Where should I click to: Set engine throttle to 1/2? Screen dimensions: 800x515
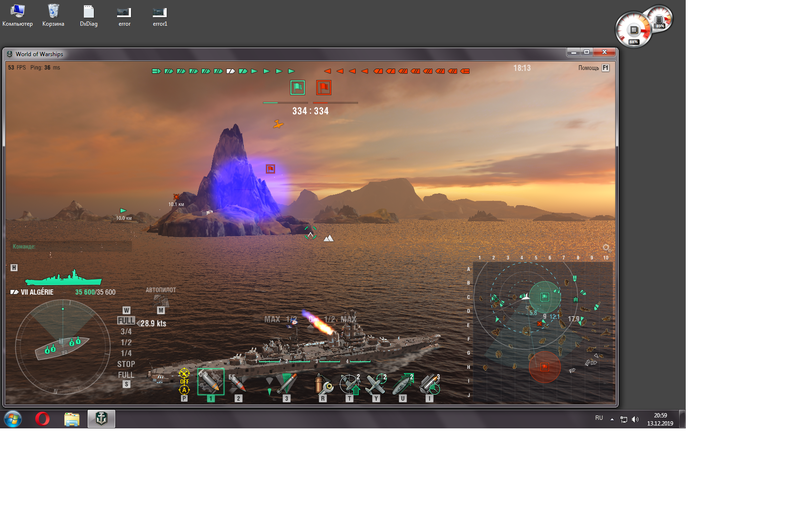126,340
